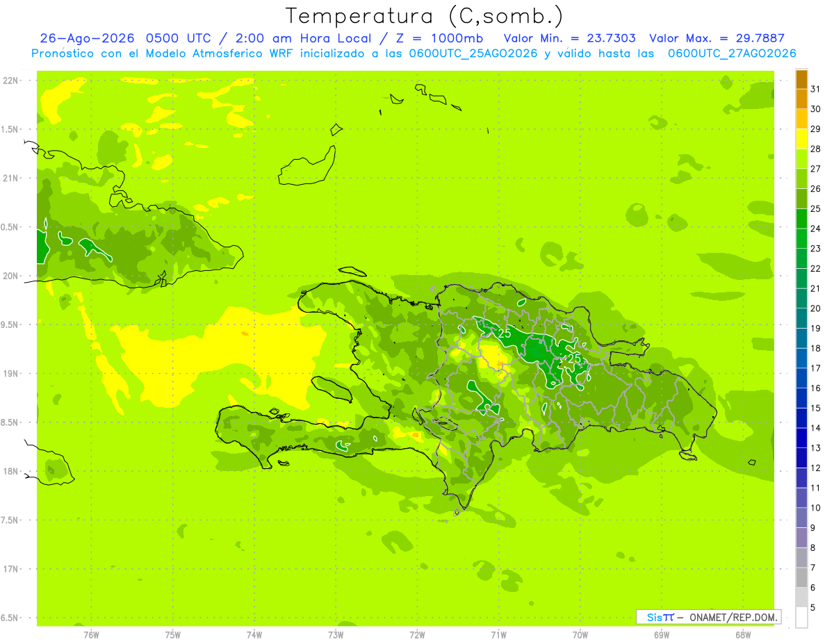Click color bar value 23
The image size is (834, 644).
pos(816,248)
